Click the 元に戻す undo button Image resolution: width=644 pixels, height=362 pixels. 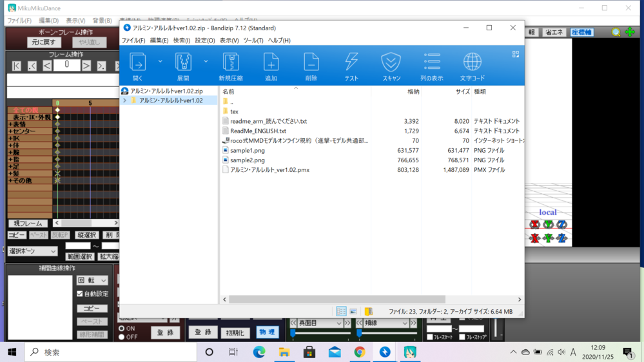point(44,43)
